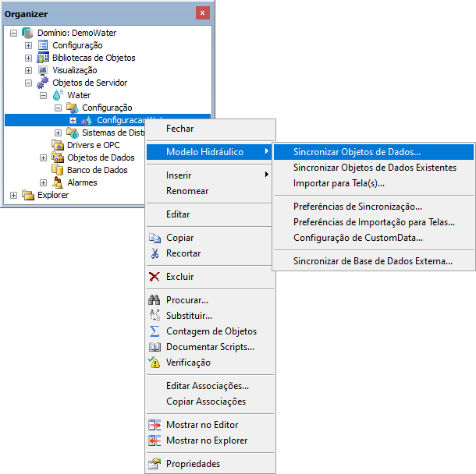Click the scissors icon beside Recortar

click(x=155, y=253)
